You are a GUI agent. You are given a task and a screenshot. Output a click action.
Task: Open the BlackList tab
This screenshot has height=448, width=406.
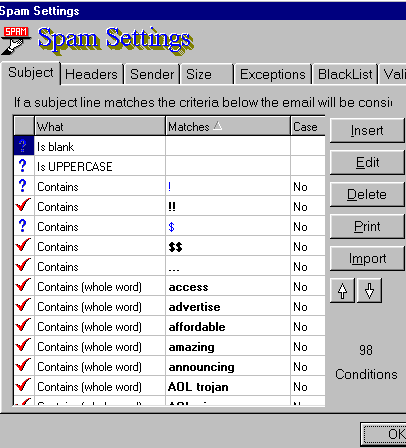[x=345, y=74]
